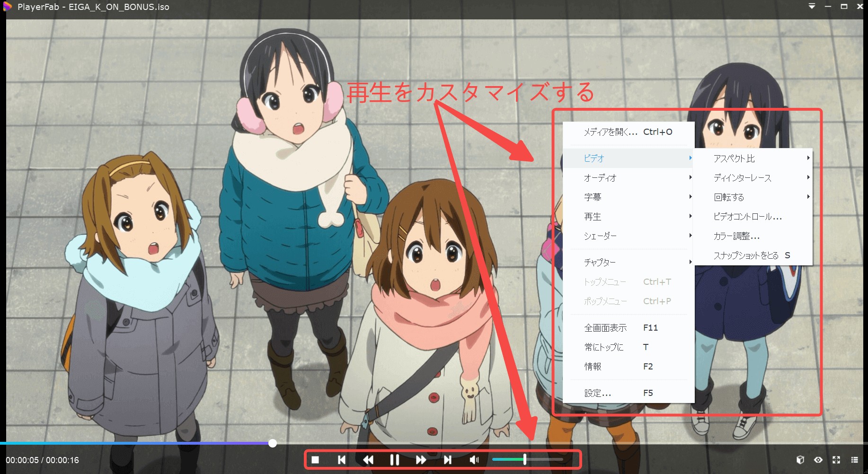Select スナップショットをとる S
The width and height of the screenshot is (868, 474).
coord(753,255)
